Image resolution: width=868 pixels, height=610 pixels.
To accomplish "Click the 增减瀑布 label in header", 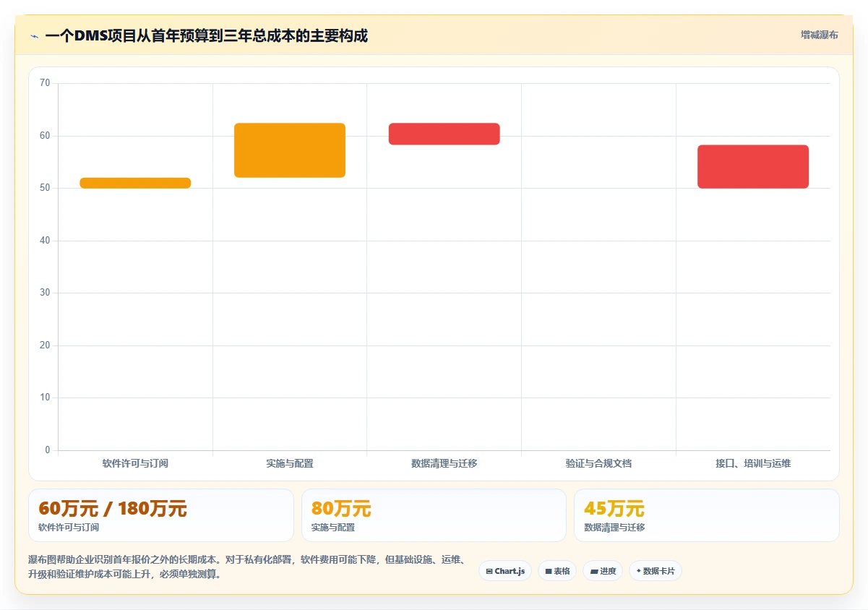I will (x=820, y=35).
